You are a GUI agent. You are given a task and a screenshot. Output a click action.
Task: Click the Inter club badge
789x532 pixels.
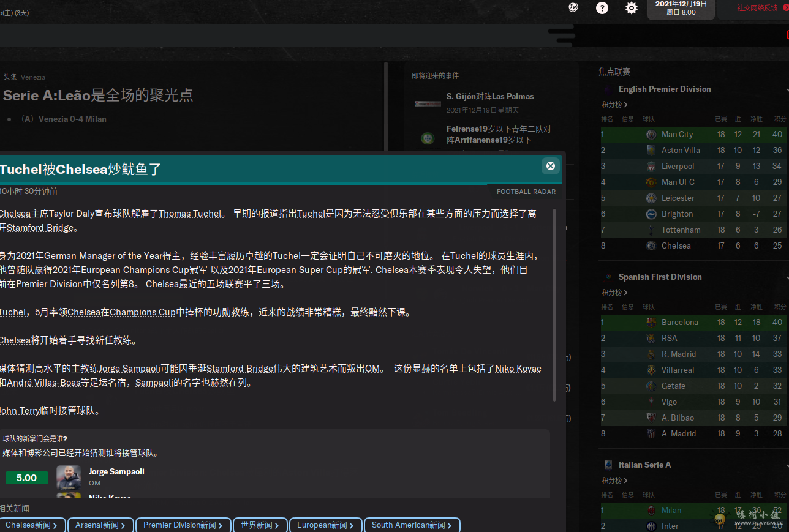coord(651,526)
